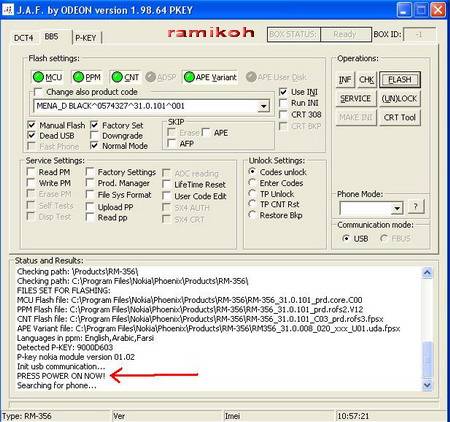The height and width of the screenshot is (422, 450).
Task: Click Type: RM-356 in status bar
Action: coord(27,416)
